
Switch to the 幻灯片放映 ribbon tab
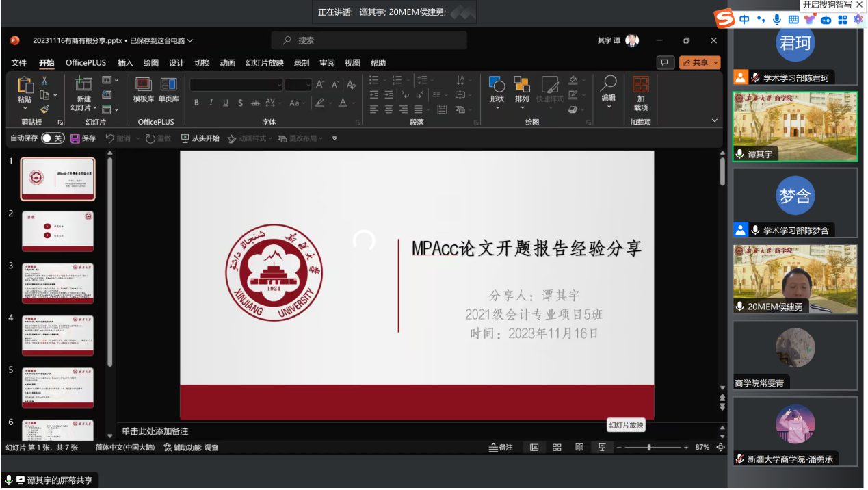(265, 63)
